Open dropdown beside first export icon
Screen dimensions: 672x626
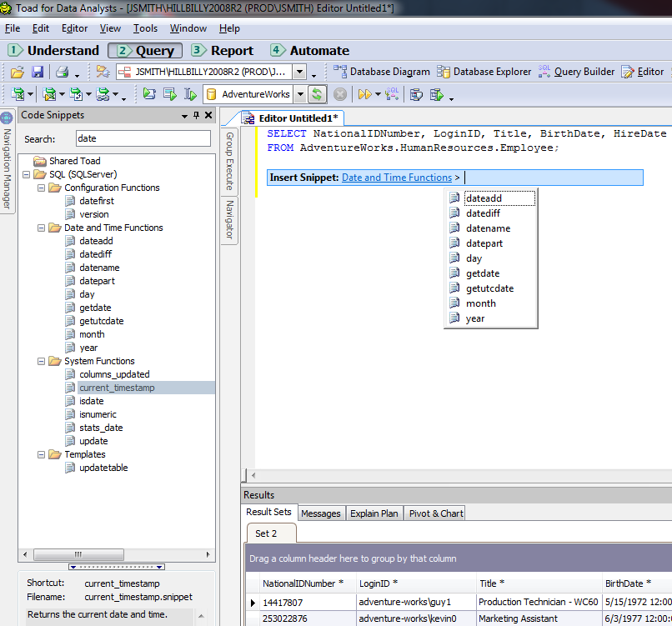[30, 94]
